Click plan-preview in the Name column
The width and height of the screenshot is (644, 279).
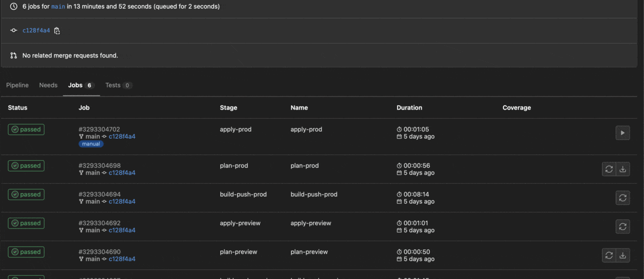[x=309, y=252]
